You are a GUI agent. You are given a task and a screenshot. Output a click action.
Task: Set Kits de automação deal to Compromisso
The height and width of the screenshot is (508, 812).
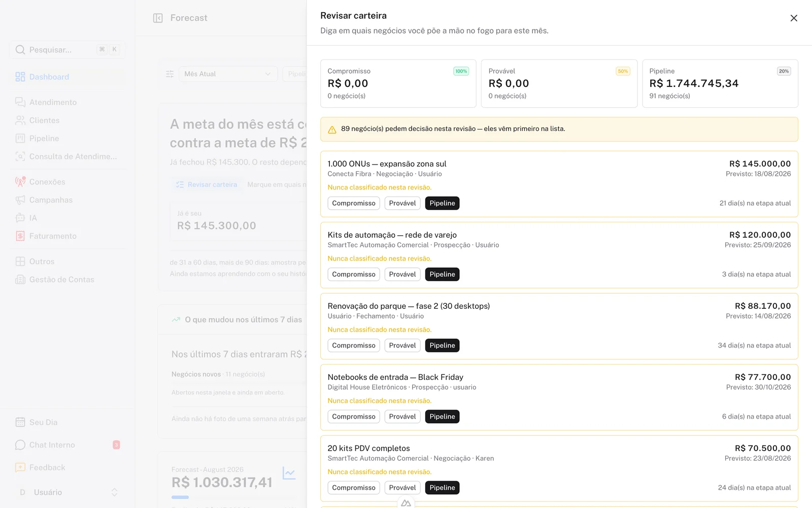(354, 274)
